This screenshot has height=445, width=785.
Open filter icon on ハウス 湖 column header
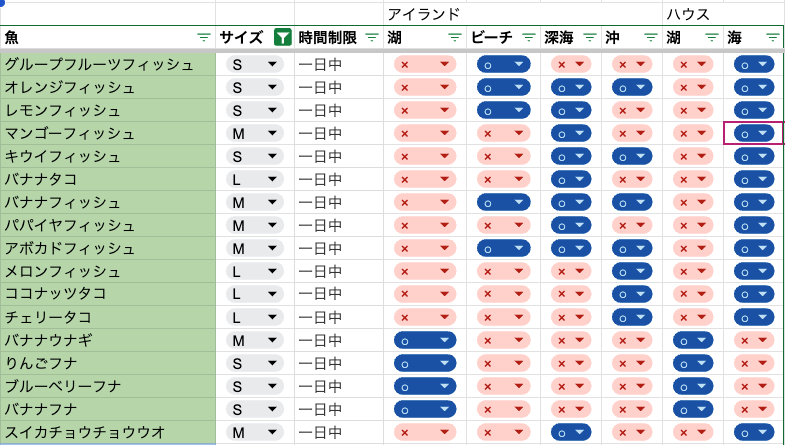pos(712,38)
